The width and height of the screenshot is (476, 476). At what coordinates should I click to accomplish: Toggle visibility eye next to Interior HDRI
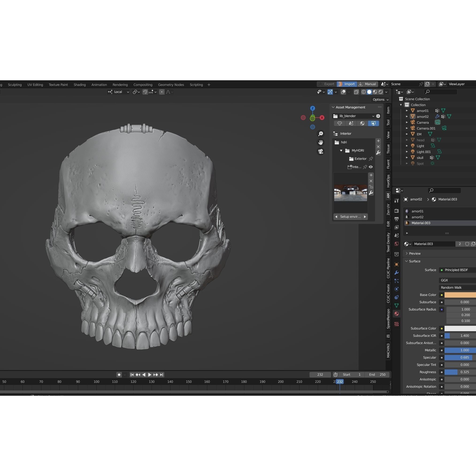point(371,167)
